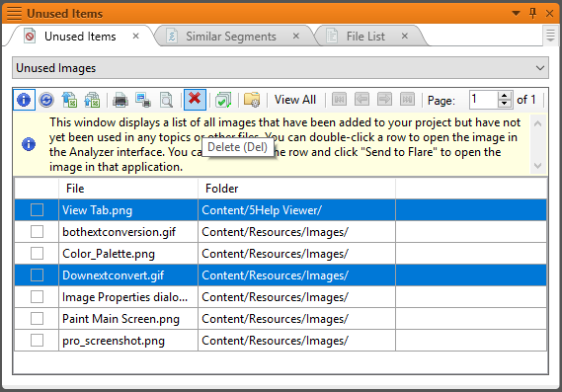This screenshot has width=562, height=392.
Task: Check the Color_Palette.png checkbox
Action: (37, 254)
